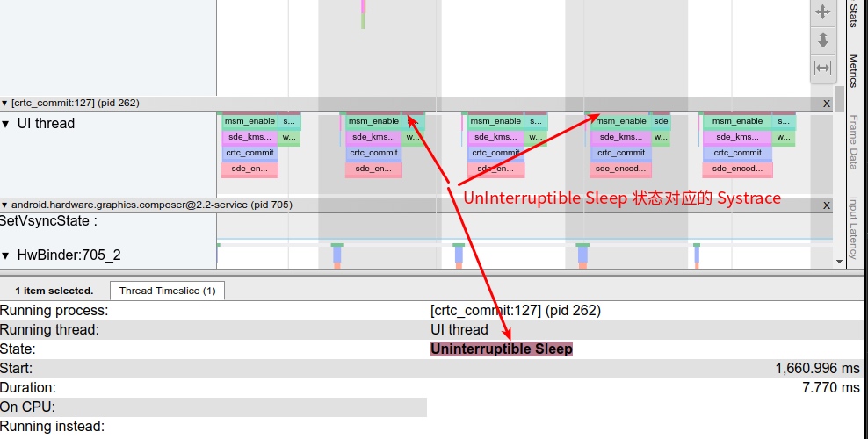Select the rightmost sde_encod... slice

pyautogui.click(x=737, y=169)
